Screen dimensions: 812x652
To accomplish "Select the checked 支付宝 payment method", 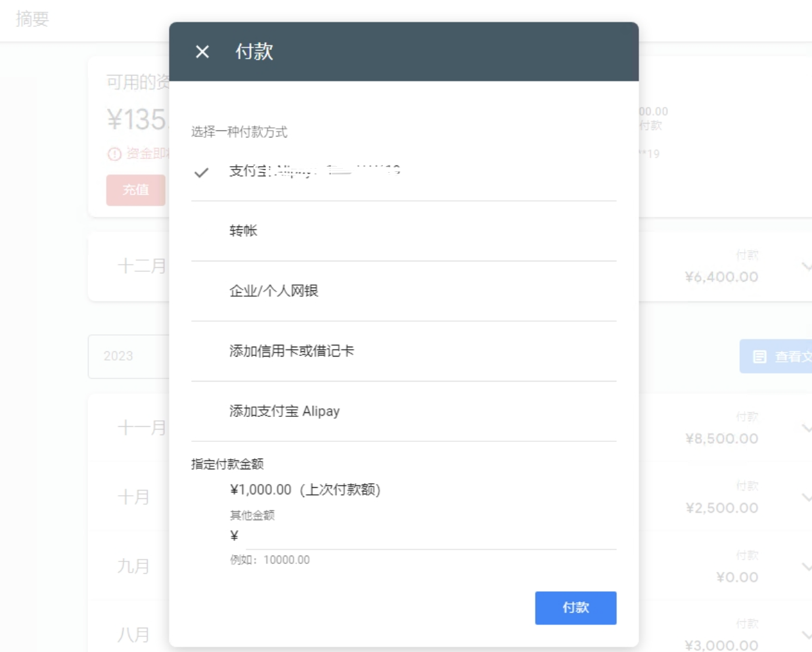I will coord(403,171).
